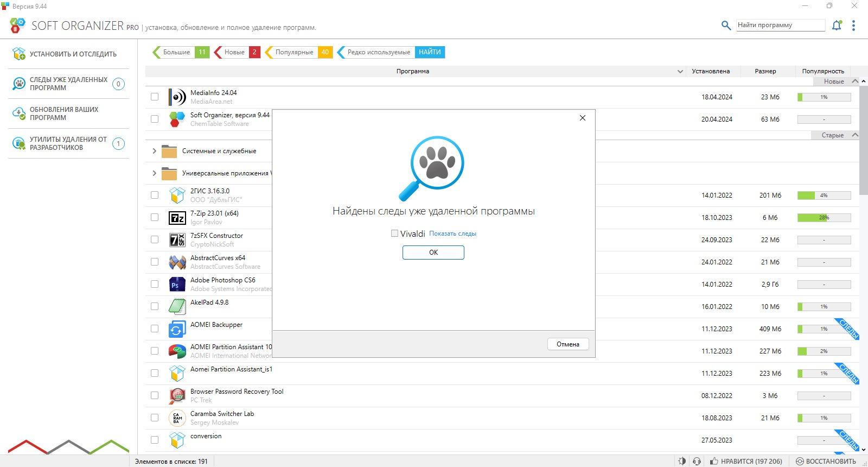The height and width of the screenshot is (467, 868).
Task: Click the СЛЕДЫ ribbon on AOMEI Backupper row
Action: coord(848,329)
